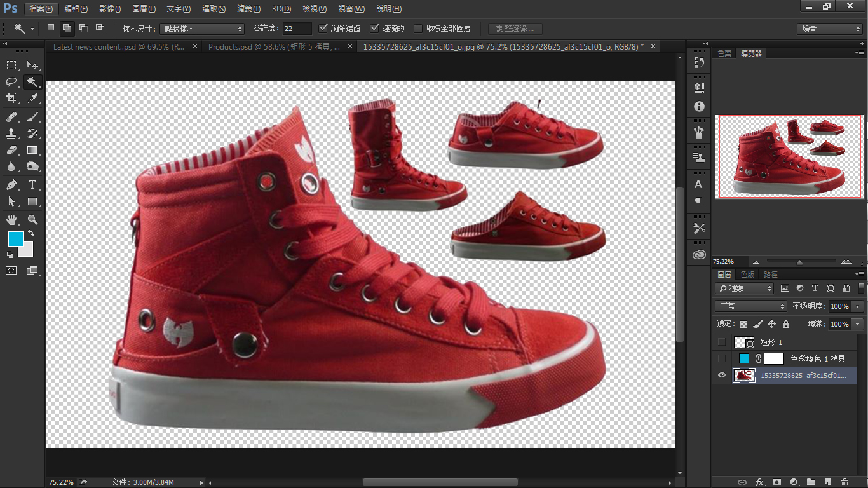
Task: Open layer style fx menu
Action: point(759,482)
